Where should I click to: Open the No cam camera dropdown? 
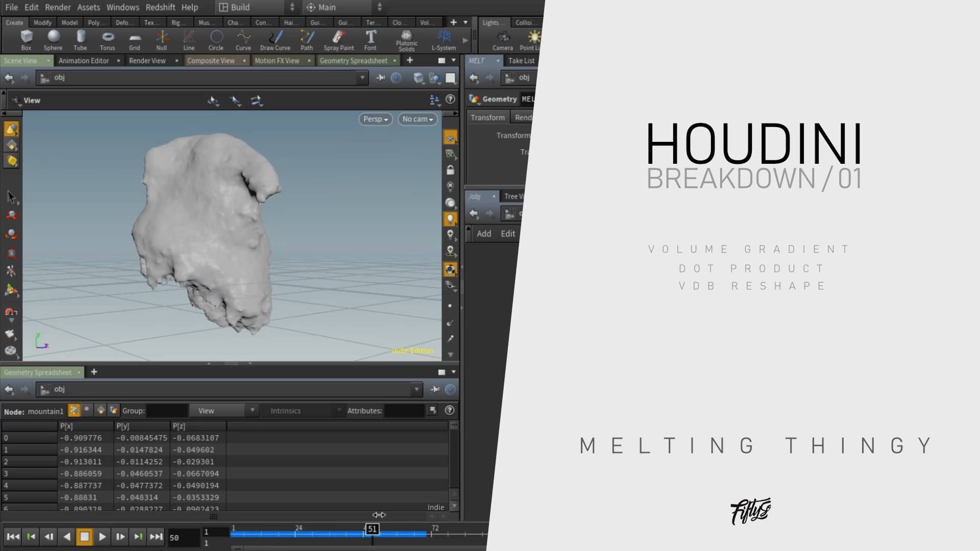coord(417,119)
